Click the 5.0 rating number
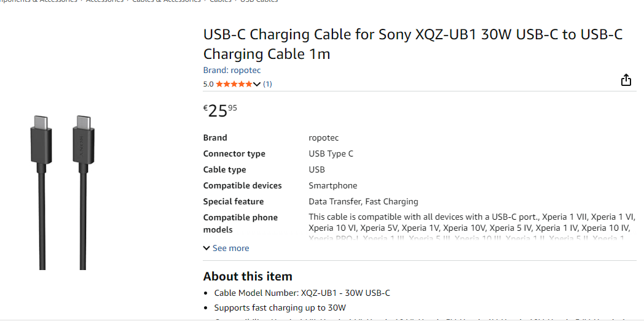The image size is (644, 321). (208, 84)
